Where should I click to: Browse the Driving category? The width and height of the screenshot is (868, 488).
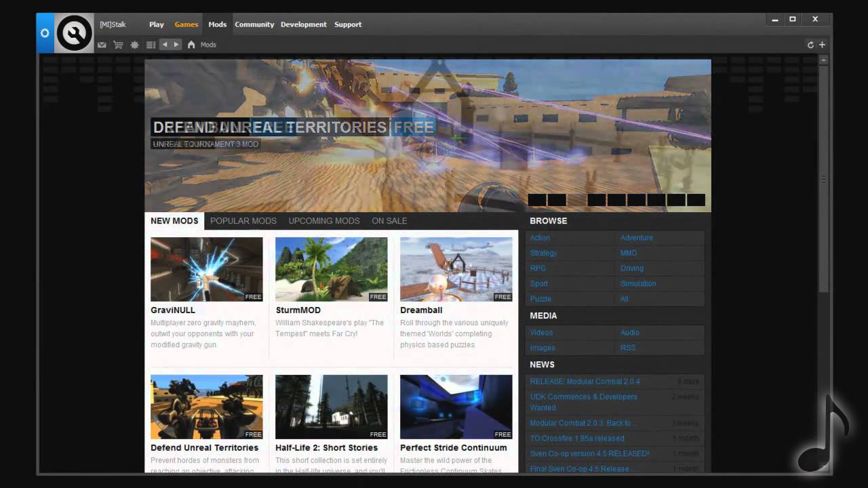pyautogui.click(x=632, y=268)
